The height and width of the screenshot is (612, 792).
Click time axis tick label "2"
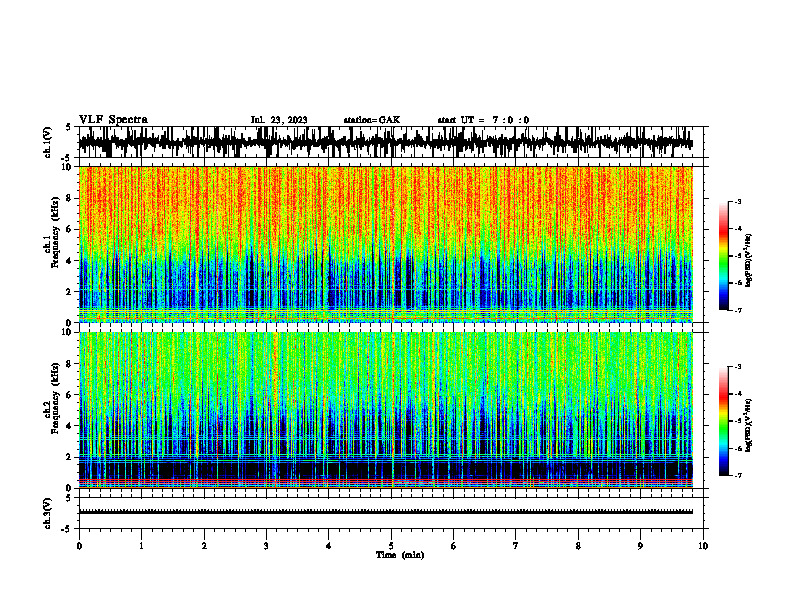[x=204, y=546]
